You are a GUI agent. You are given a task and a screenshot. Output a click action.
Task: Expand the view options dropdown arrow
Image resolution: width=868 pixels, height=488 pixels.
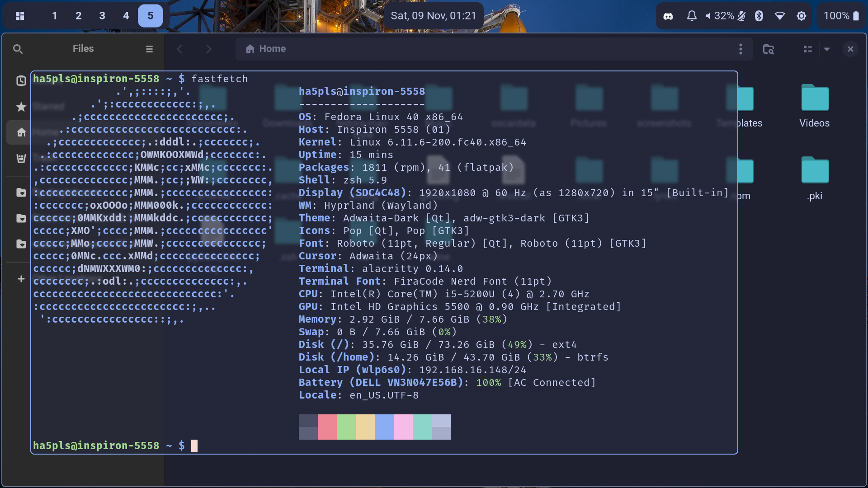tap(827, 49)
